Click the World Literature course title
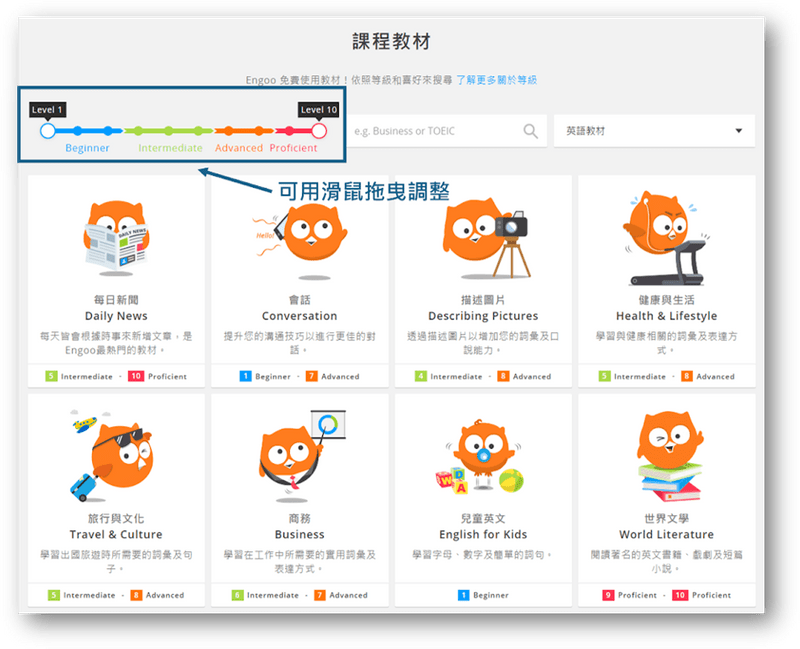Viewport: 800px width, 649px height. 666,534
